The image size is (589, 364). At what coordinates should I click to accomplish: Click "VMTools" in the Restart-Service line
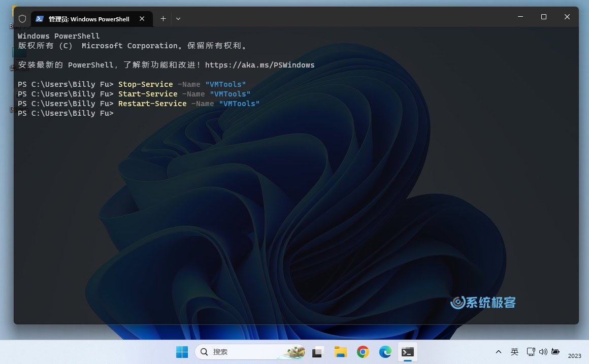point(239,104)
